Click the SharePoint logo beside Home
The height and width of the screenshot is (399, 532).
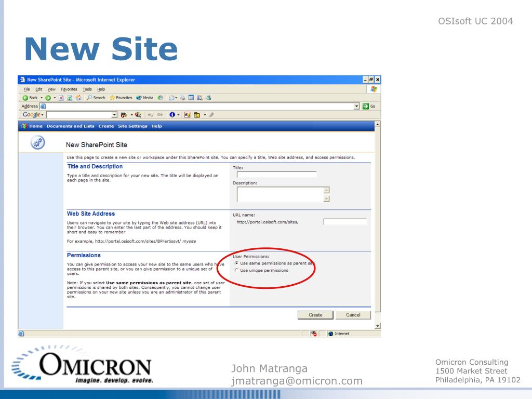click(x=24, y=126)
